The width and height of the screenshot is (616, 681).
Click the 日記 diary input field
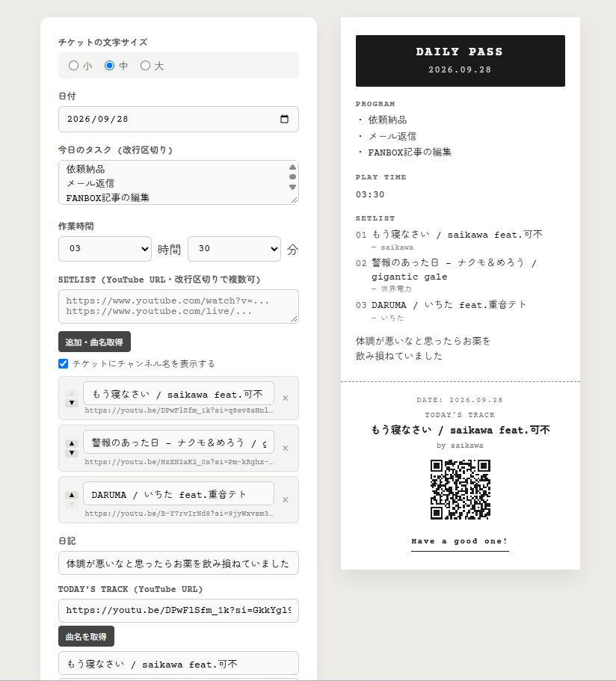click(x=179, y=564)
